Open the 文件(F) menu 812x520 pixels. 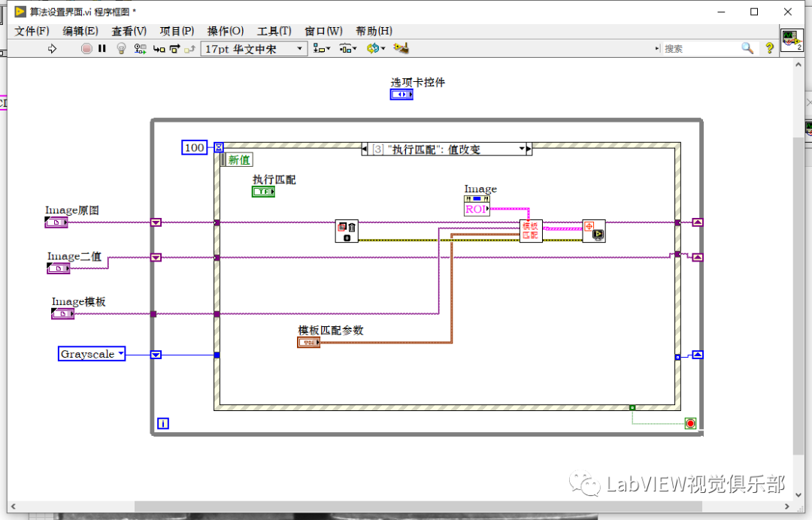click(x=32, y=31)
